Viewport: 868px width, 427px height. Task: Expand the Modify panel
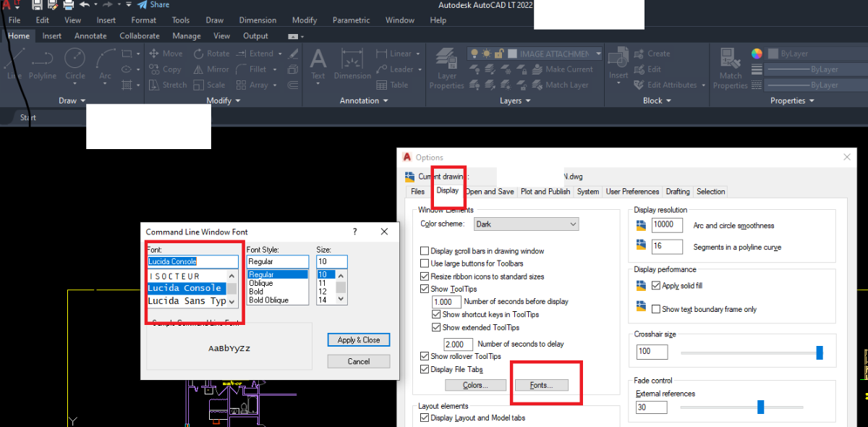(x=223, y=101)
